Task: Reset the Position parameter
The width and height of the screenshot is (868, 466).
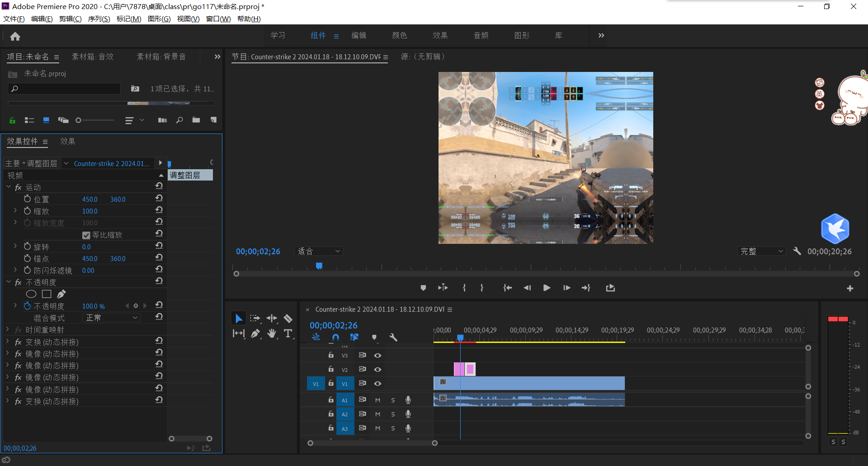Action: [159, 198]
